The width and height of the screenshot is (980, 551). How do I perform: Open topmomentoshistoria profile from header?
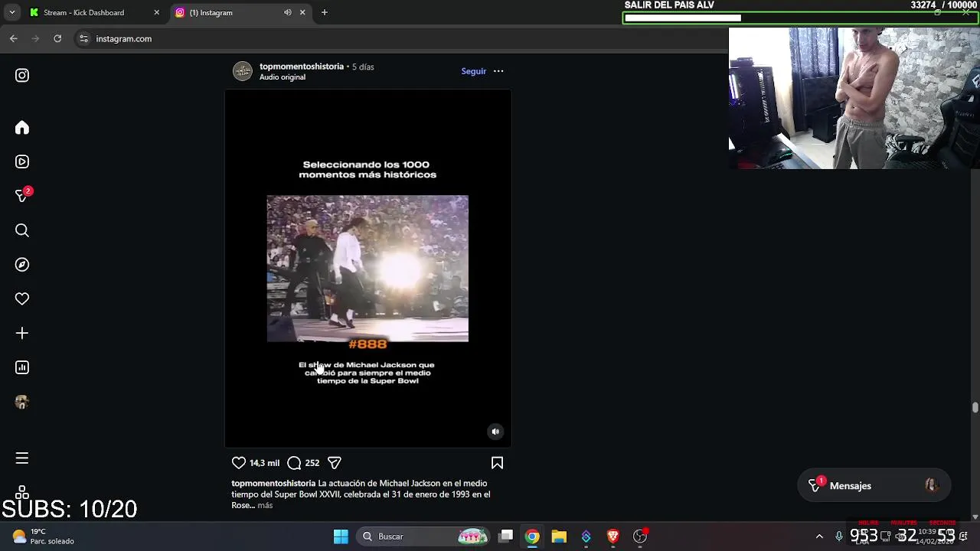[302, 67]
